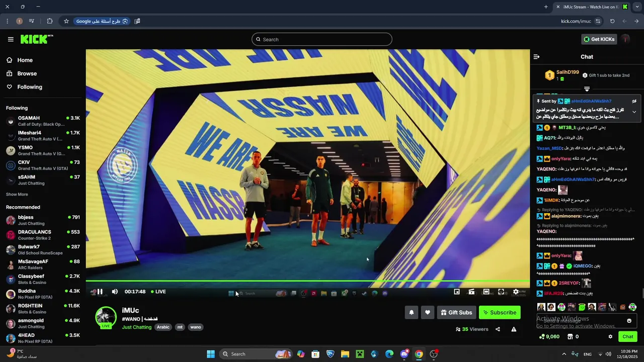Open Chrome extensions puzzle icon
The width and height of the screenshot is (644, 362).
click(49, 21)
